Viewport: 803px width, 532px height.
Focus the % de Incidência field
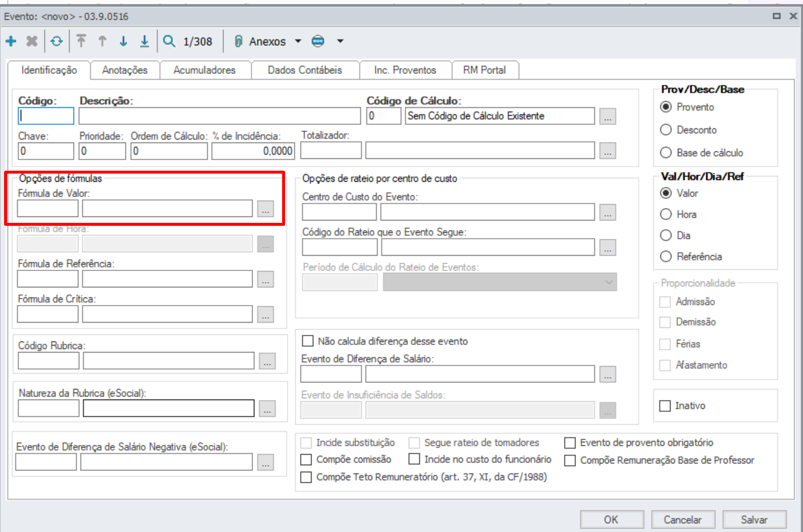253,151
